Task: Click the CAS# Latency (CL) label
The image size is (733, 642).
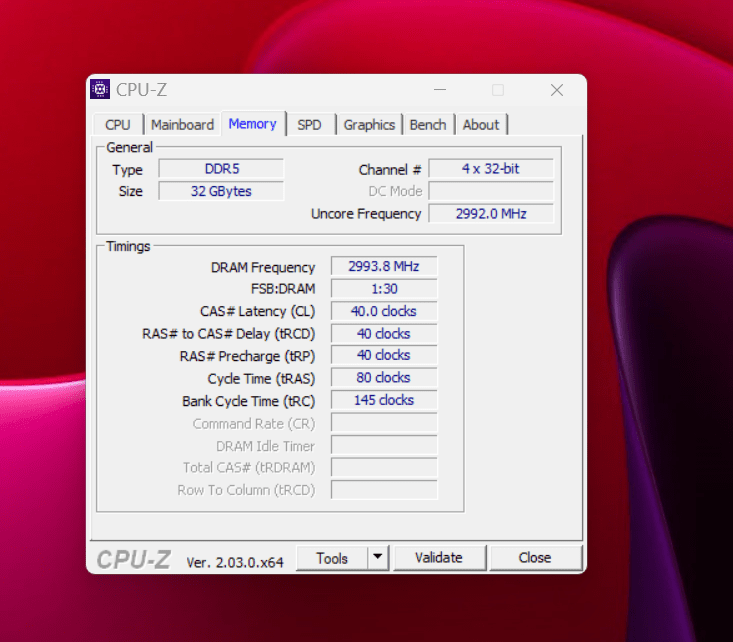Action: click(258, 311)
